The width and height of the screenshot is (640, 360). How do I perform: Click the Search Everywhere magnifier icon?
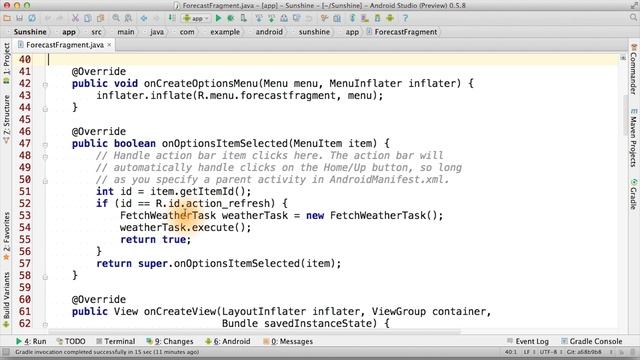(633, 17)
